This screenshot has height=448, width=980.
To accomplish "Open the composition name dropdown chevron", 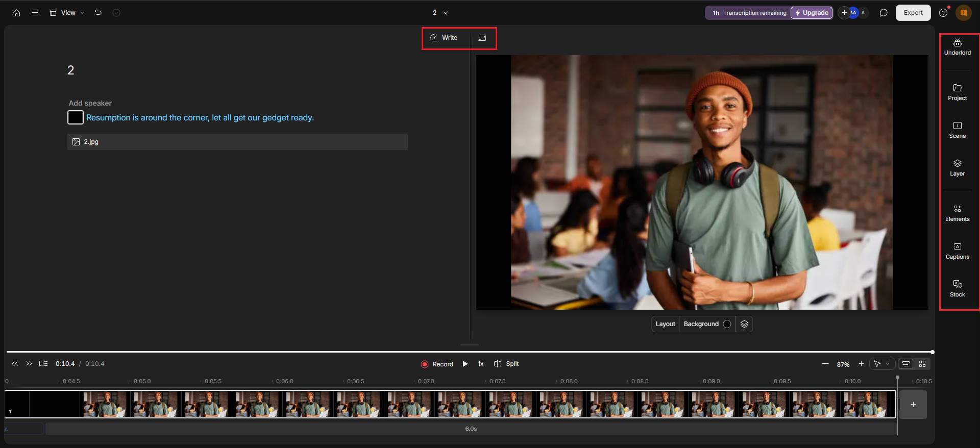I will click(446, 13).
